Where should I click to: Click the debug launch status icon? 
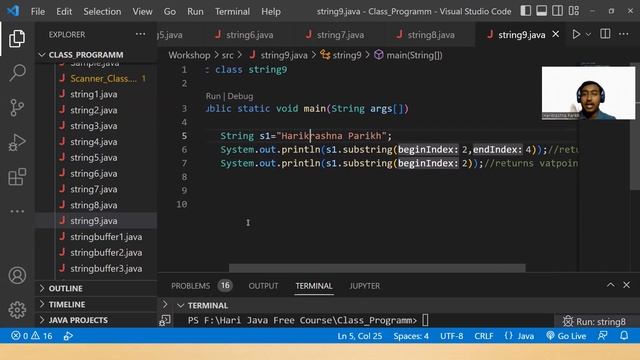coord(68,336)
